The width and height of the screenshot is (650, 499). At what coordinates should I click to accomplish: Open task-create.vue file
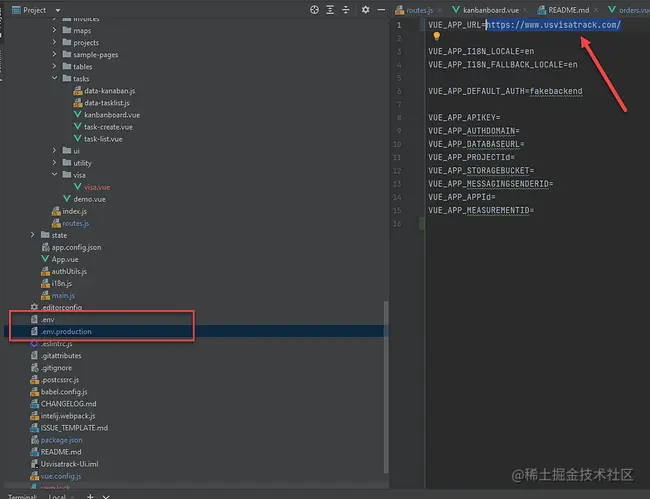(x=108, y=127)
